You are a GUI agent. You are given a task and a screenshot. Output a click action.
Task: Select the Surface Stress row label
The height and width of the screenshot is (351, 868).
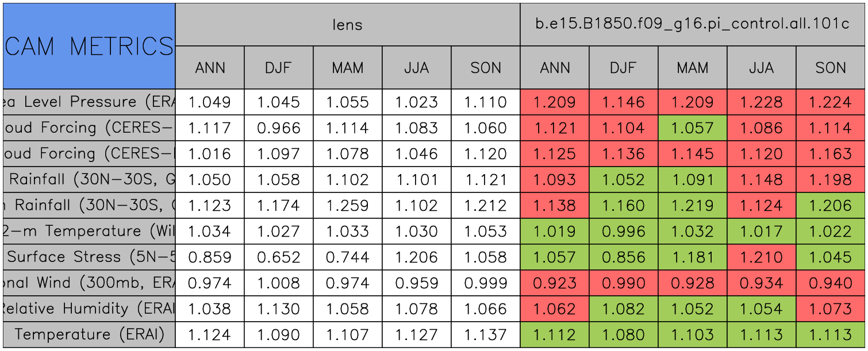pyautogui.click(x=89, y=257)
